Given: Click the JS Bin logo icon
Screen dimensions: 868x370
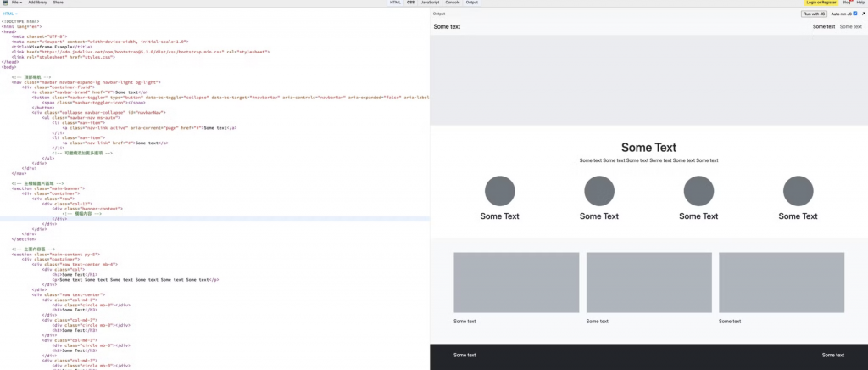Looking at the screenshot, I should 4,3.
